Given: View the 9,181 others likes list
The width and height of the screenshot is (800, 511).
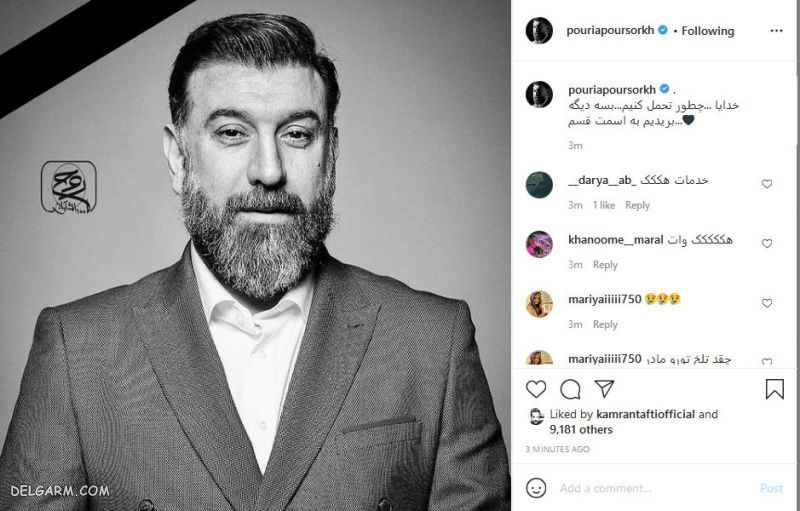Looking at the screenshot, I should pyautogui.click(x=584, y=429).
